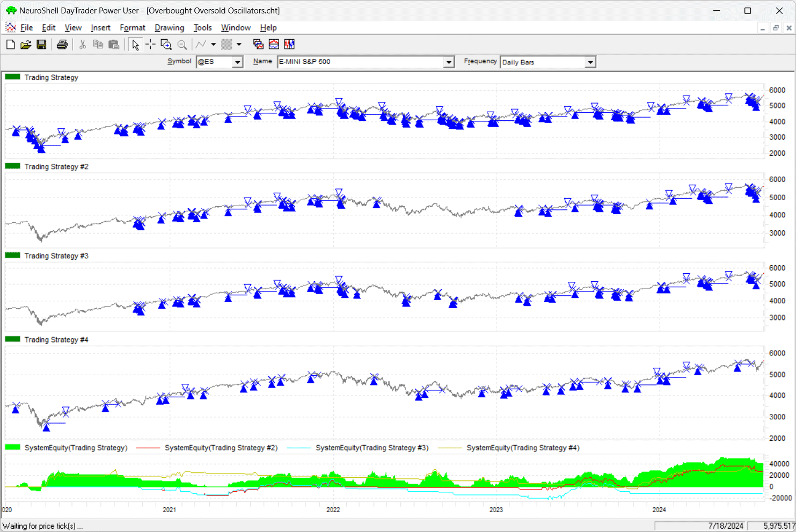Click the NeuroShell app icon in the title bar
Viewport: 796px width, 532px height.
tap(11, 10)
